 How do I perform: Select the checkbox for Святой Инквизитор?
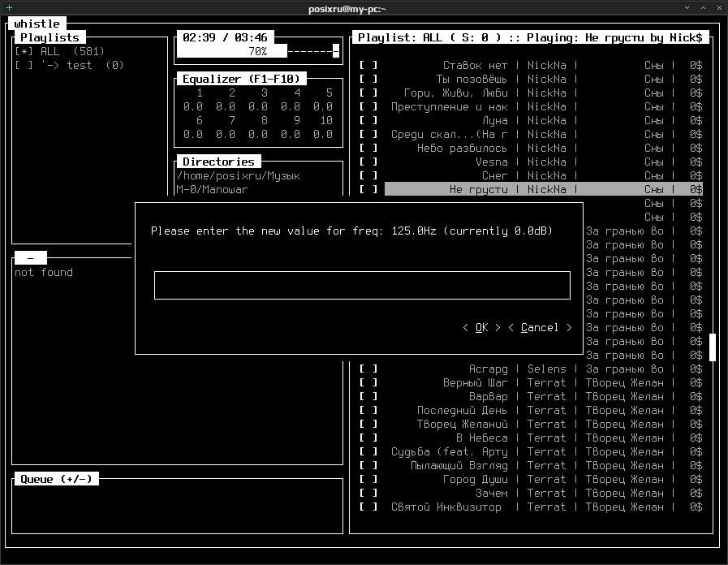point(368,507)
